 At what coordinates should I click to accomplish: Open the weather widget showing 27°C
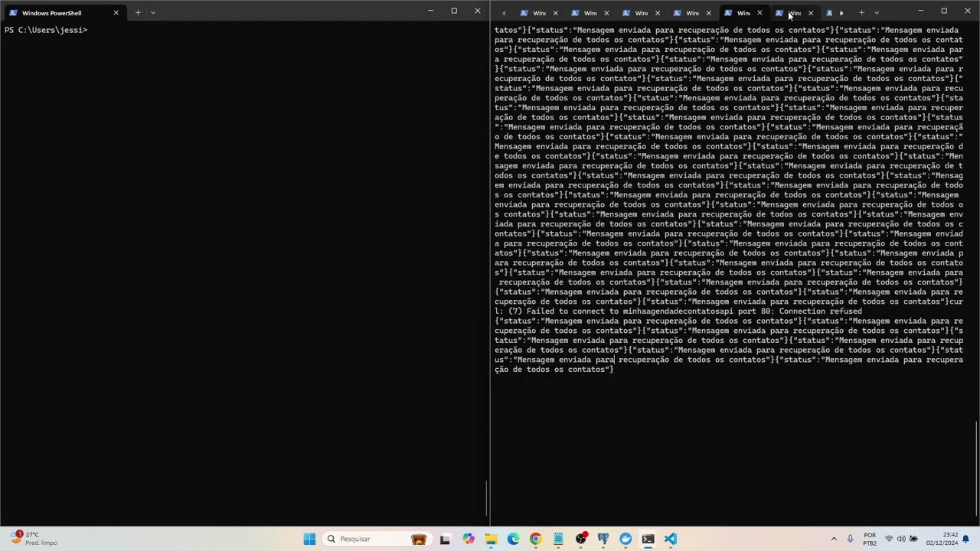point(34,539)
